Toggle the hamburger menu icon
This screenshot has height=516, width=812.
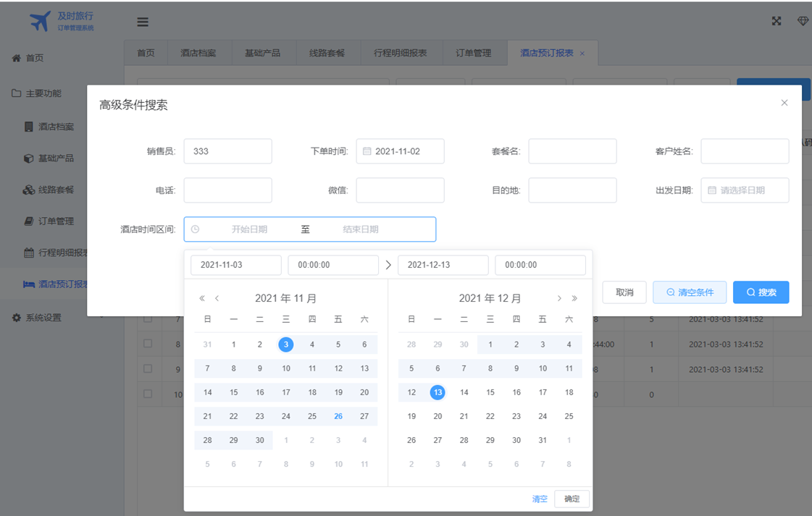point(143,22)
